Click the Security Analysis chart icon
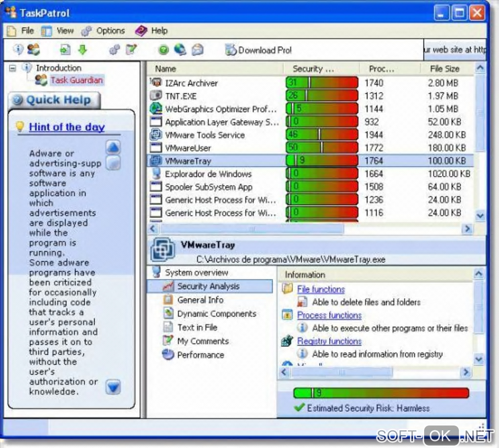 pos(168,286)
